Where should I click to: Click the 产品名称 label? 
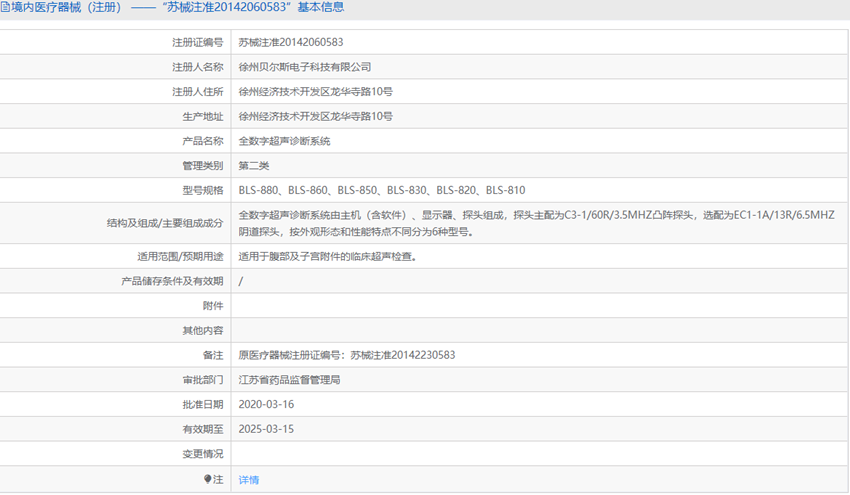(203, 141)
